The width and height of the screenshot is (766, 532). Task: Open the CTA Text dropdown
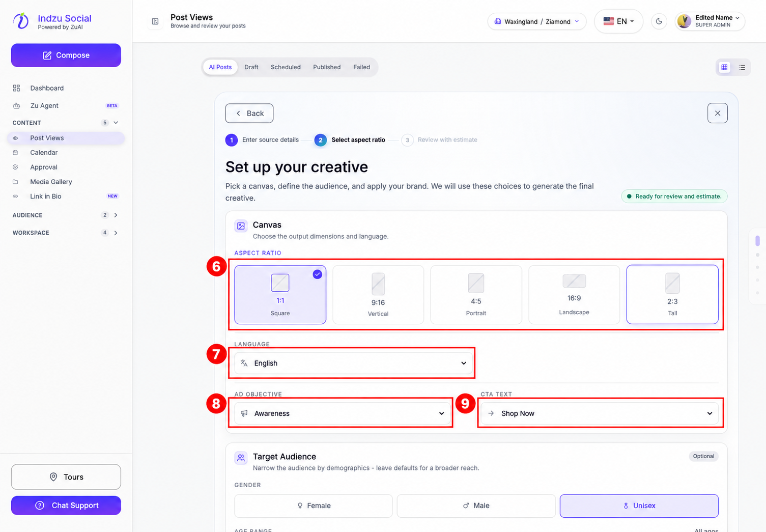[600, 413]
